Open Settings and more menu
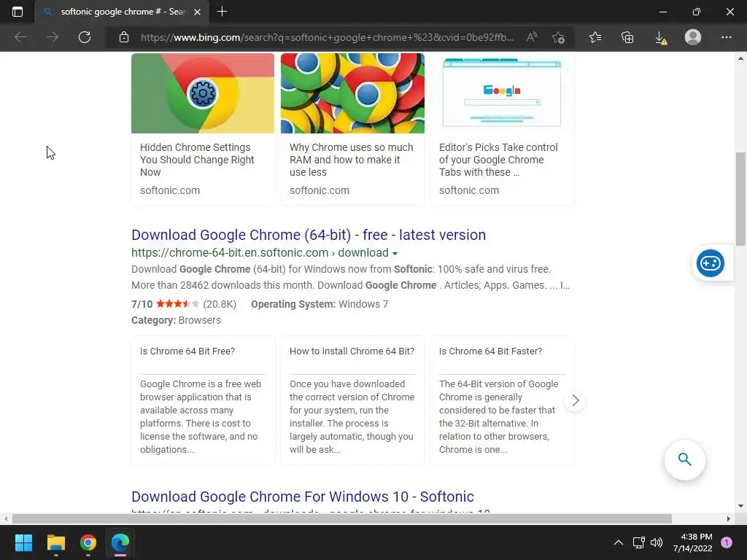Image resolution: width=747 pixels, height=560 pixels. coord(726,37)
